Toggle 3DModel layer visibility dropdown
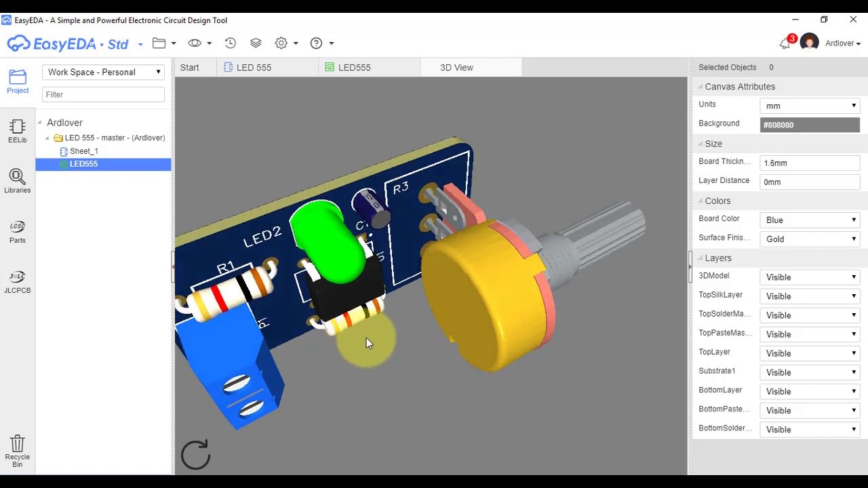Image resolution: width=868 pixels, height=488 pixels. tap(810, 277)
